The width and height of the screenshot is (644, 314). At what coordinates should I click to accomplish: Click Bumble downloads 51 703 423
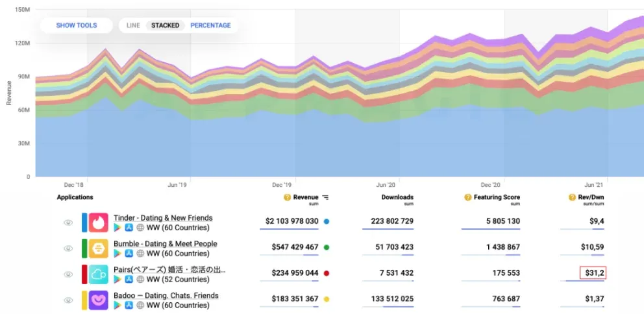pyautogui.click(x=394, y=247)
